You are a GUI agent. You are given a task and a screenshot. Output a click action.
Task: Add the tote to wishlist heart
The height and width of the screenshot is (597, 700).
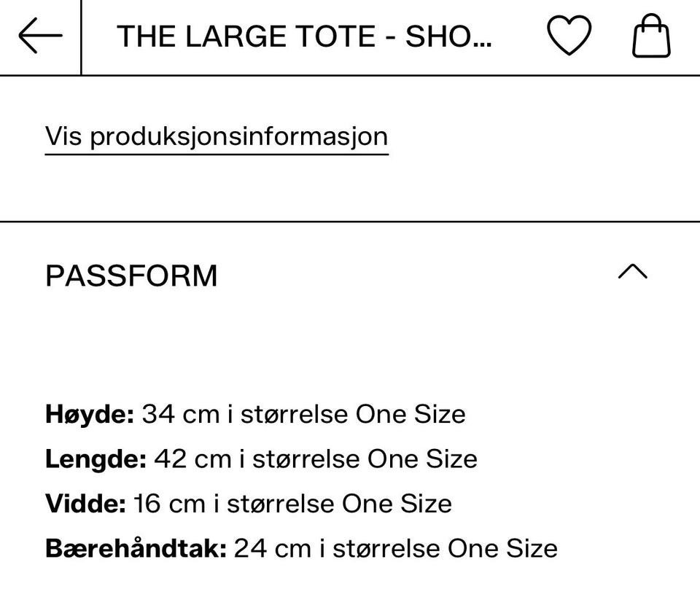tap(569, 36)
